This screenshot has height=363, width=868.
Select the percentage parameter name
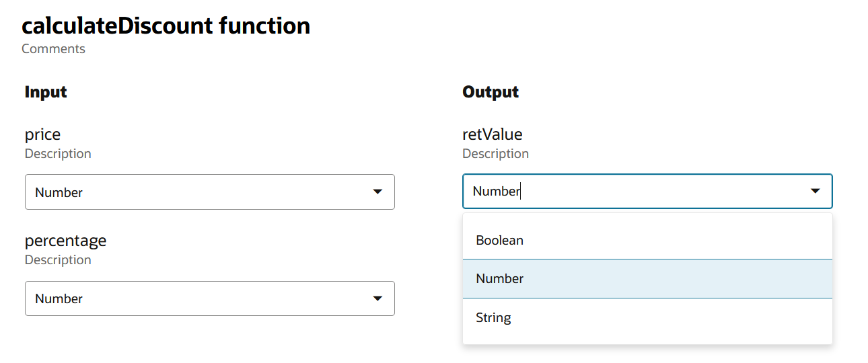[x=65, y=241]
